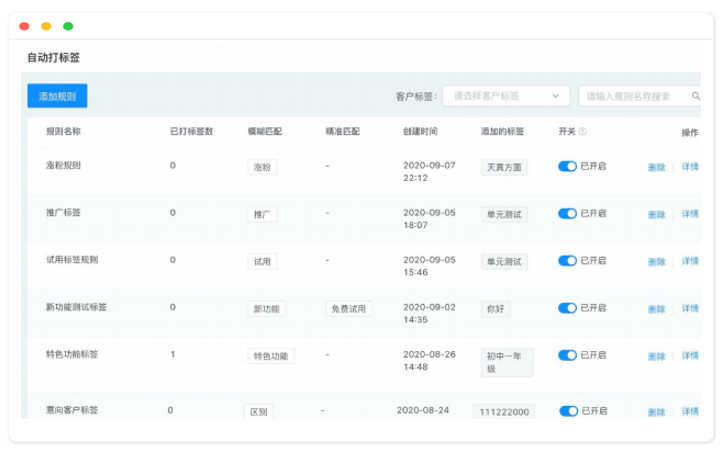This screenshot has width=722, height=452.
Task: View 详情 of 新功能测试标签
Action: pyautogui.click(x=690, y=309)
